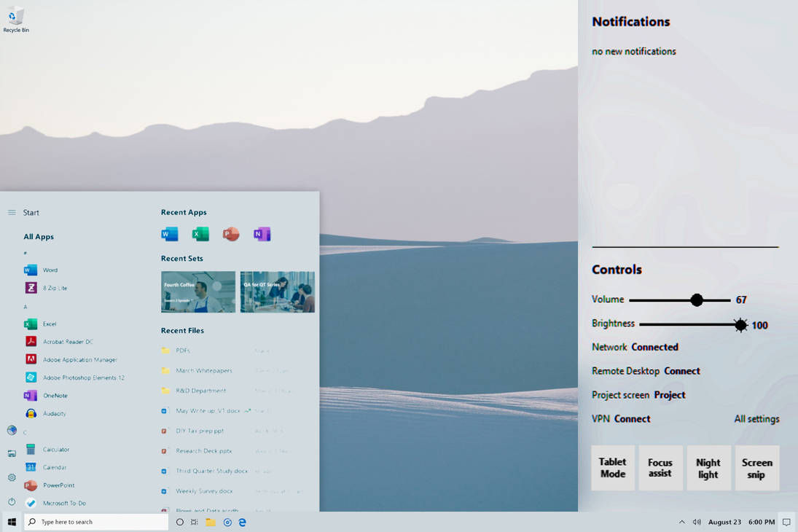This screenshot has width=798, height=532.
Task: Open Acrobat Reader DC from All Apps
Action: pyautogui.click(x=59, y=342)
